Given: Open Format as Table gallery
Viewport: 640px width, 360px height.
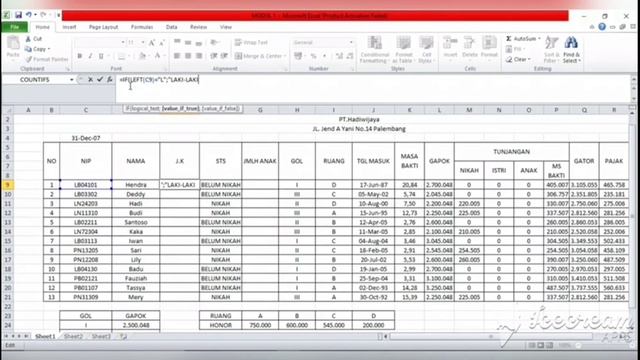Looking at the screenshot, I should [403, 50].
